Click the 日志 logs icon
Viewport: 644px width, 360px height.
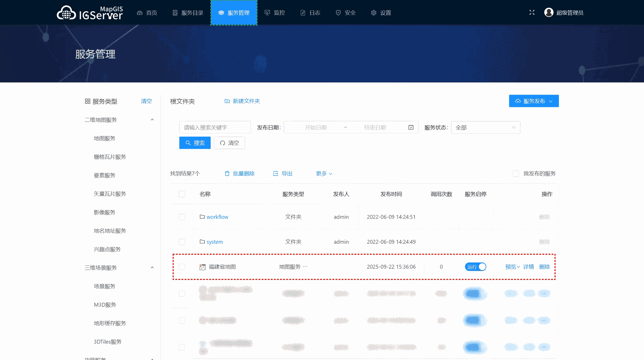coord(302,12)
